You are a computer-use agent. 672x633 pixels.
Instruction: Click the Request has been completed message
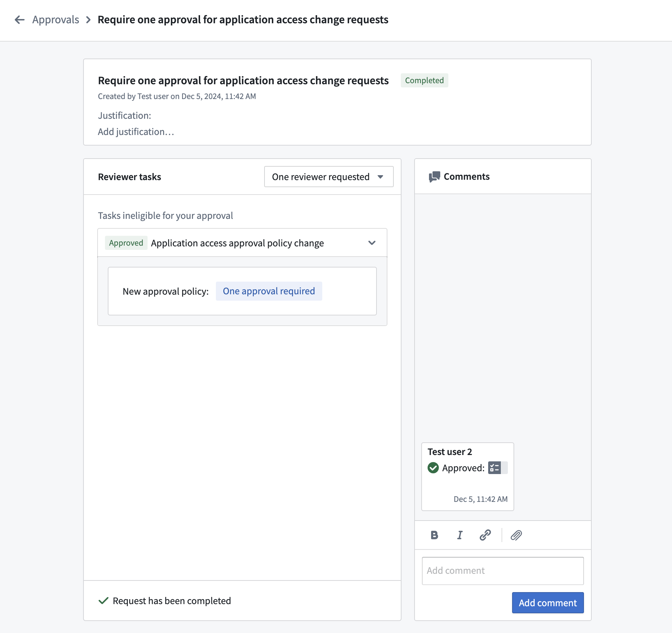click(172, 601)
